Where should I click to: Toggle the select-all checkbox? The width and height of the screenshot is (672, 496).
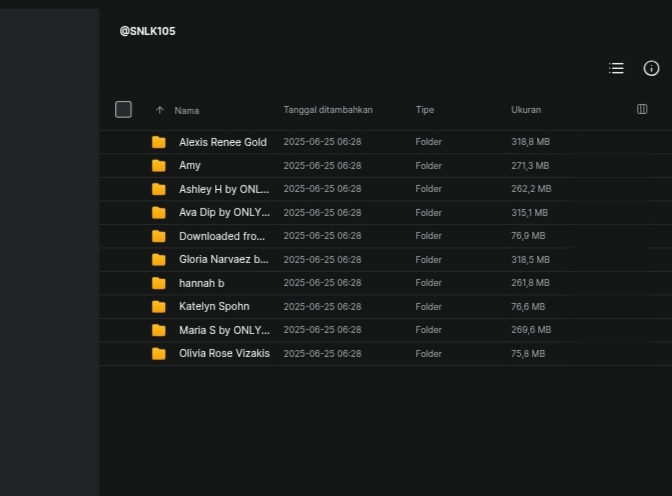point(123,109)
